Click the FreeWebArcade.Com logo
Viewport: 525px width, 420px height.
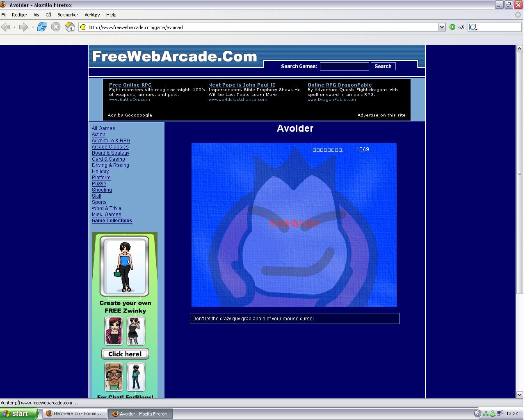coord(175,56)
